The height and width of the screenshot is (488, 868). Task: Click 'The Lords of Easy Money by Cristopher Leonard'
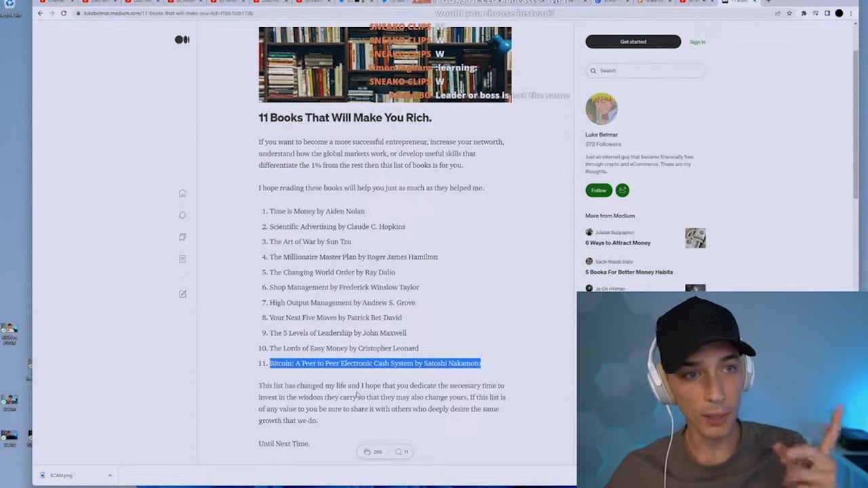344,348
